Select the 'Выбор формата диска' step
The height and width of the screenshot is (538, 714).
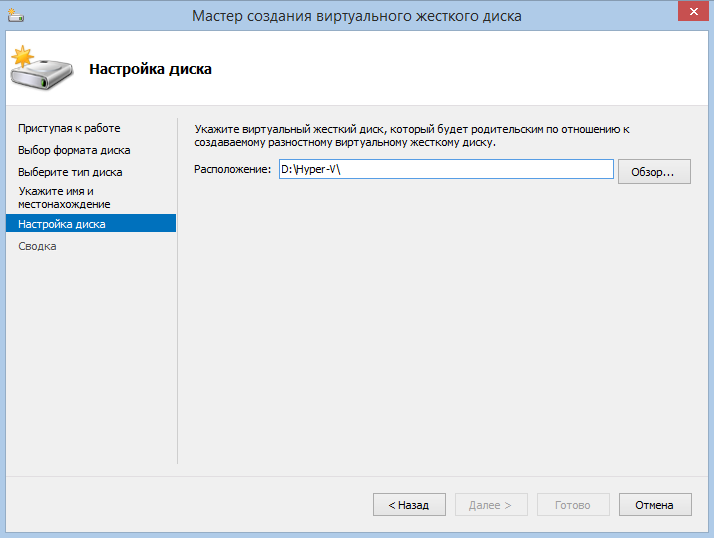(74, 150)
